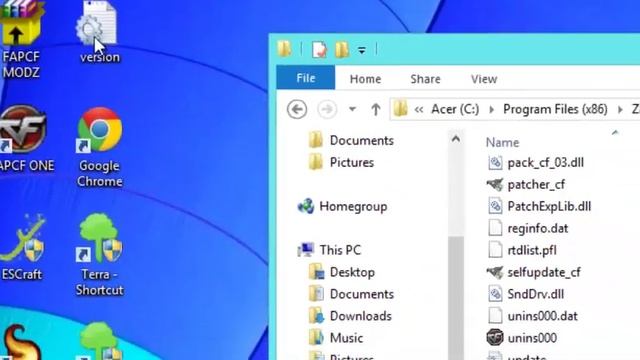Select the SndDrv.dll file

tap(536, 294)
